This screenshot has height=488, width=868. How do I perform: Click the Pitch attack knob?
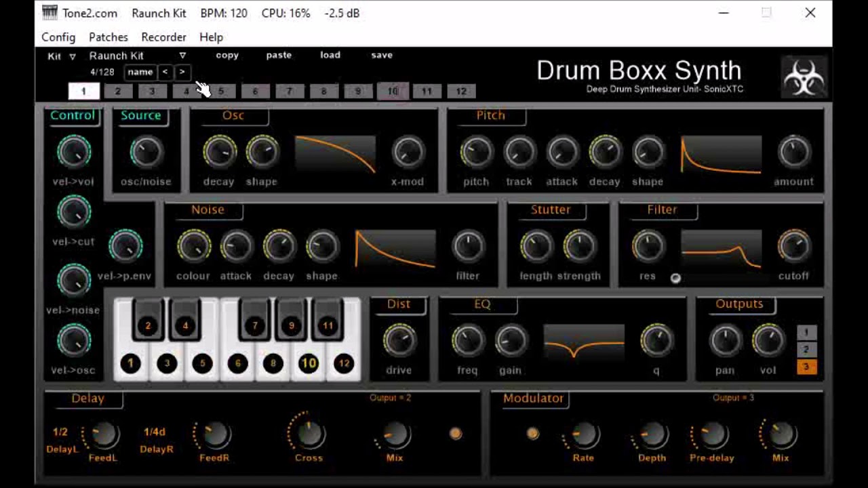561,152
